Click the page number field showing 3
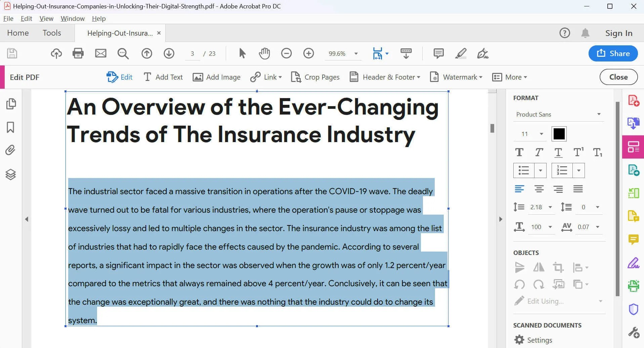644x348 pixels. click(x=192, y=53)
